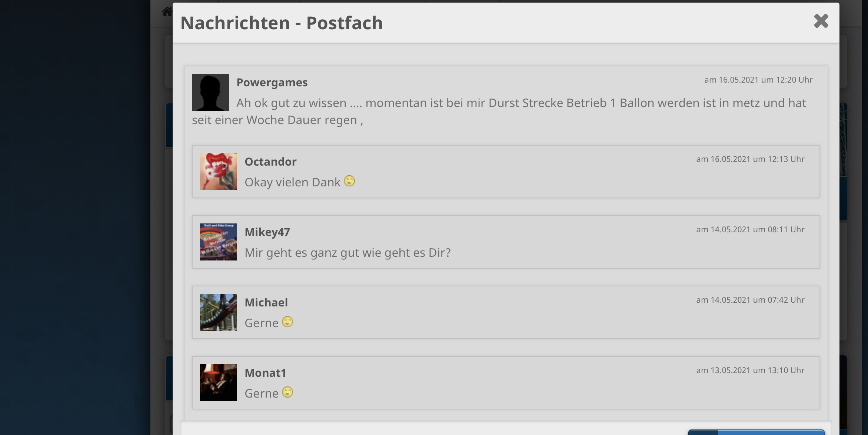Click Monat1's dark avatar picture
Image resolution: width=868 pixels, height=435 pixels.
pyautogui.click(x=219, y=383)
